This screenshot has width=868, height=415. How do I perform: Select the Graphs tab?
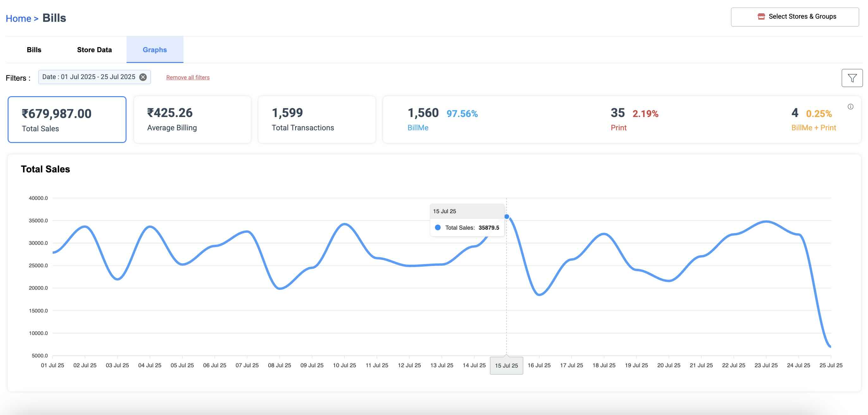tap(155, 50)
